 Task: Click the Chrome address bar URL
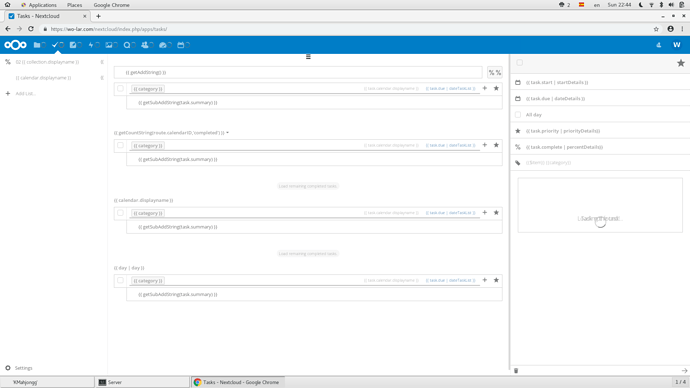pyautogui.click(x=109, y=29)
